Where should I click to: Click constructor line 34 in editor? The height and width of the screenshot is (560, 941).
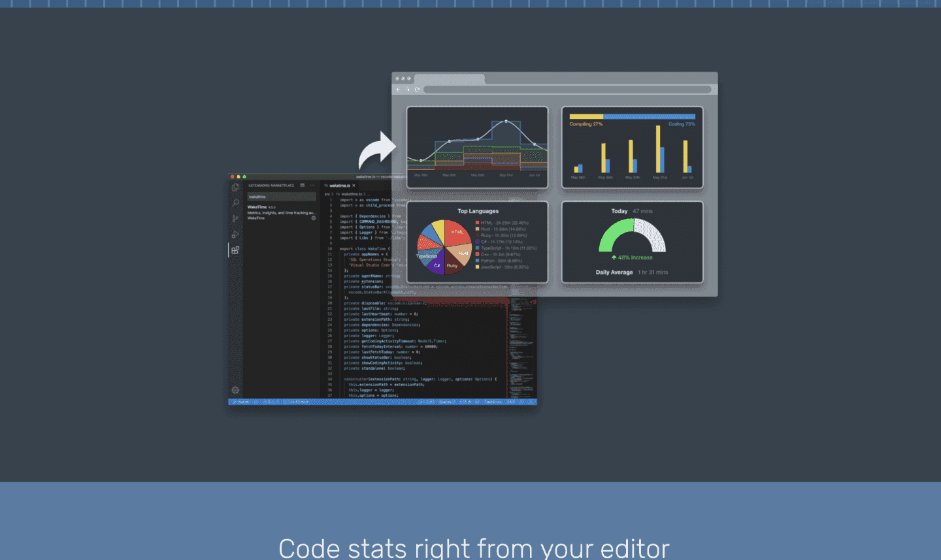pyautogui.click(x=420, y=379)
